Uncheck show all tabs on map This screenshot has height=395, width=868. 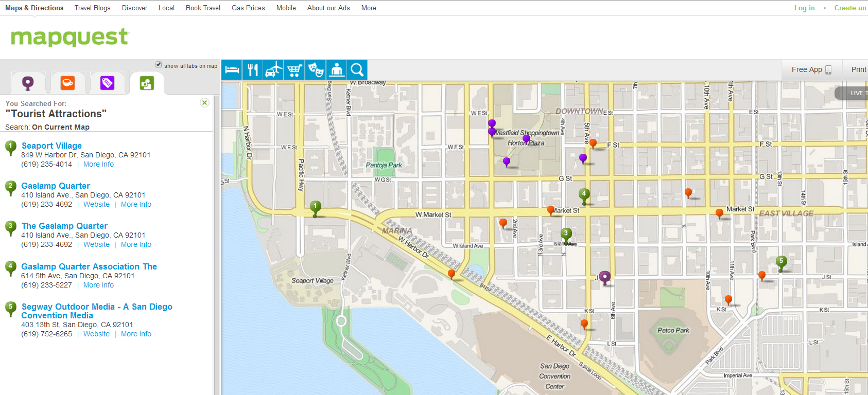click(x=159, y=65)
